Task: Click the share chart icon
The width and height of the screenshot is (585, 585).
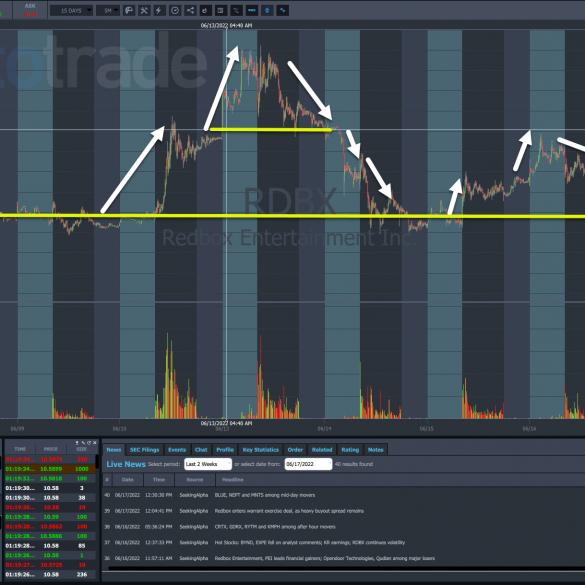Action: (190, 10)
